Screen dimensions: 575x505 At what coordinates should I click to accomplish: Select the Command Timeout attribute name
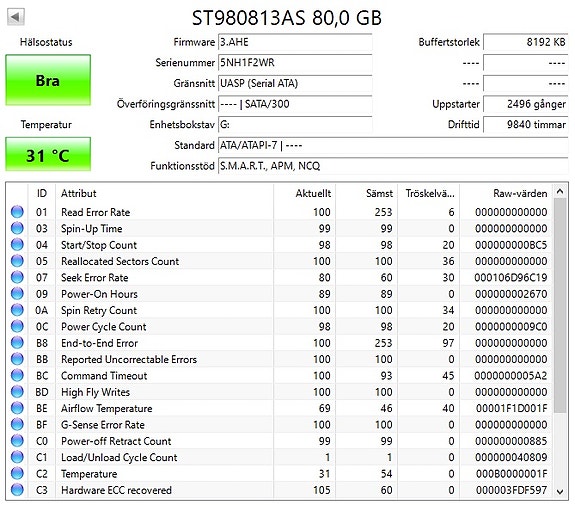pyautogui.click(x=104, y=376)
